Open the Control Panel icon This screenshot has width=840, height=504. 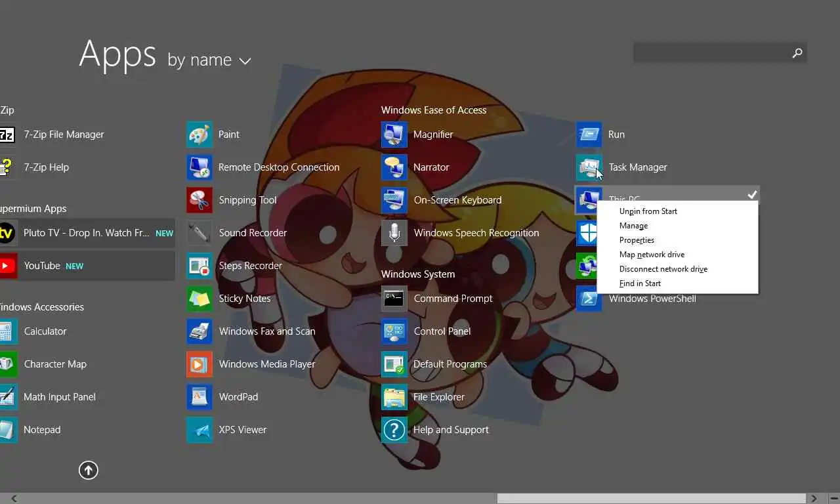tap(394, 331)
